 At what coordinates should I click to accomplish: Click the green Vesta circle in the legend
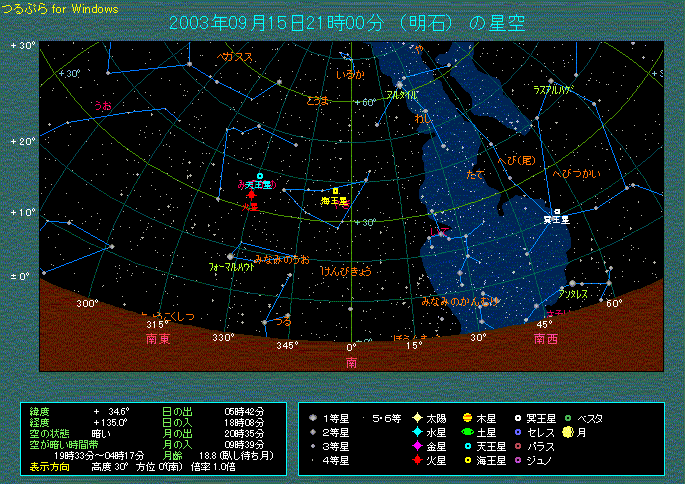coord(566,418)
